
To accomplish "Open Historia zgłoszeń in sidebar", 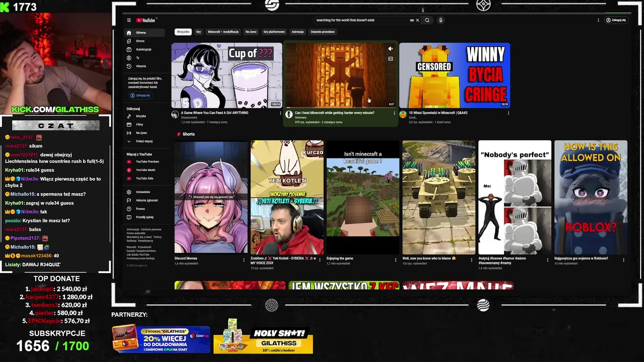I will click(145, 200).
